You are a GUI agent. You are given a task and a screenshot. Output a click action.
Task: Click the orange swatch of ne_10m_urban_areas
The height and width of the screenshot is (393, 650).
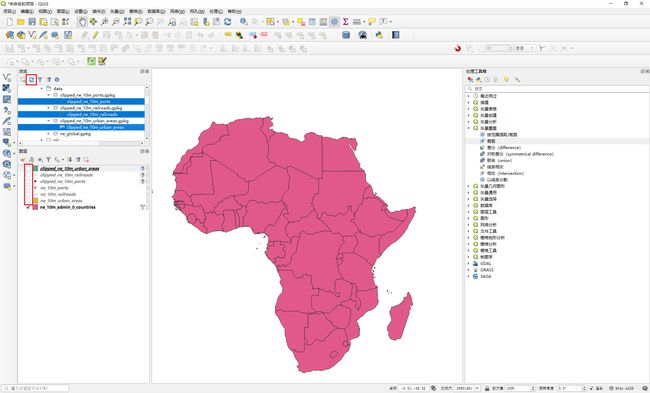coord(35,201)
